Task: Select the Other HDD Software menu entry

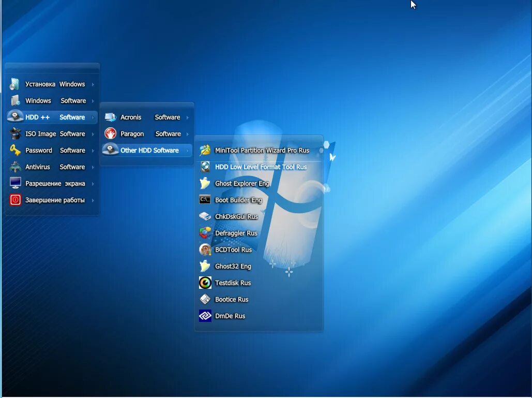Action: point(146,150)
